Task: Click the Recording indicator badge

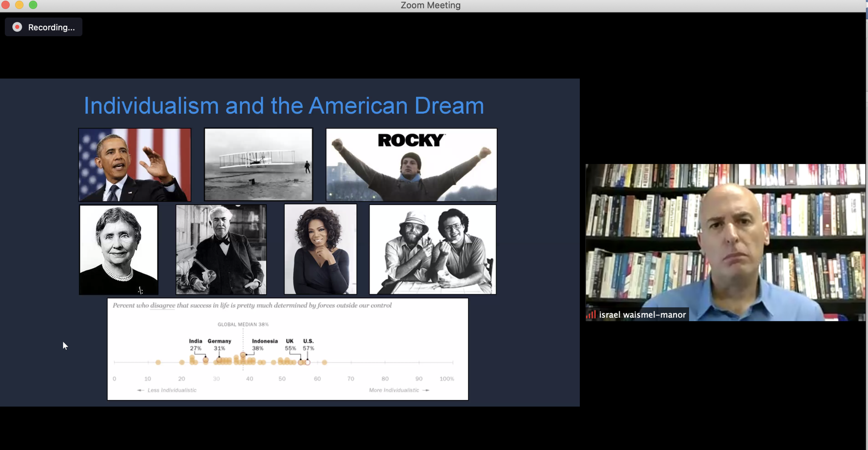Action: click(43, 27)
